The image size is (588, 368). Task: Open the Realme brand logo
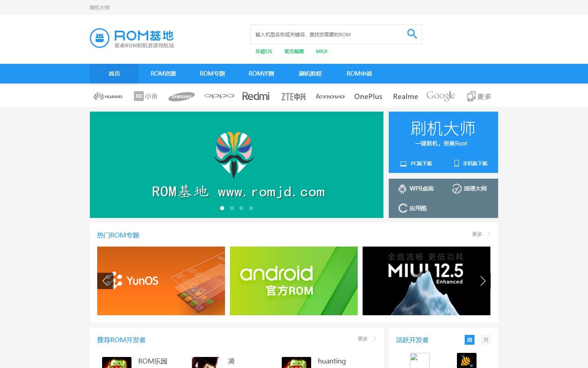coord(405,96)
